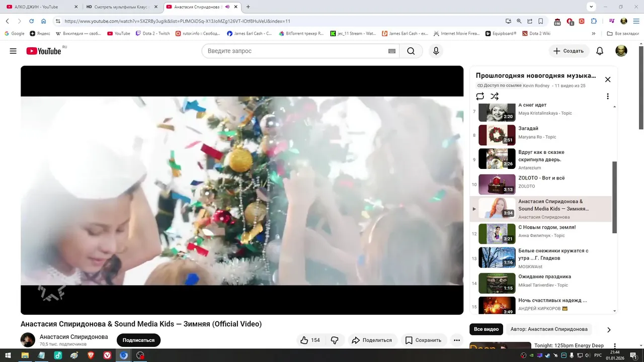Open the on-screen keyboard in search box
The image size is (644, 362).
(392, 51)
